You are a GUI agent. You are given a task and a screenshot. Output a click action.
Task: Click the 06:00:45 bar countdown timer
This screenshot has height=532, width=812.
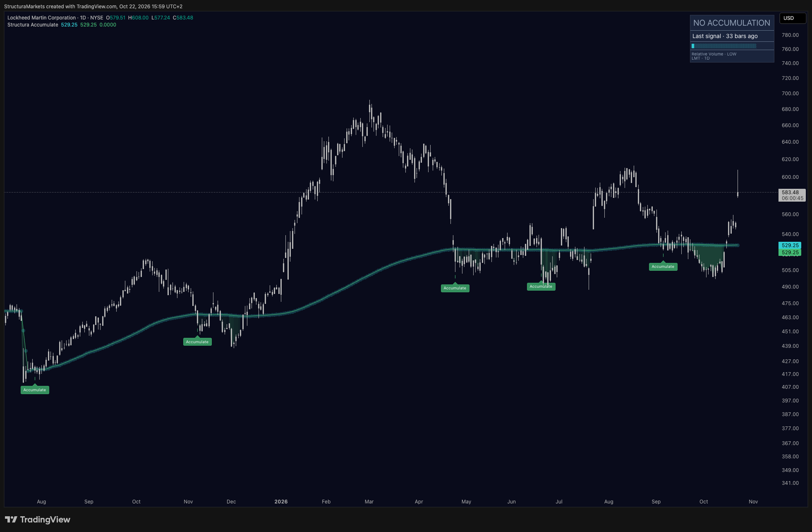(793, 198)
